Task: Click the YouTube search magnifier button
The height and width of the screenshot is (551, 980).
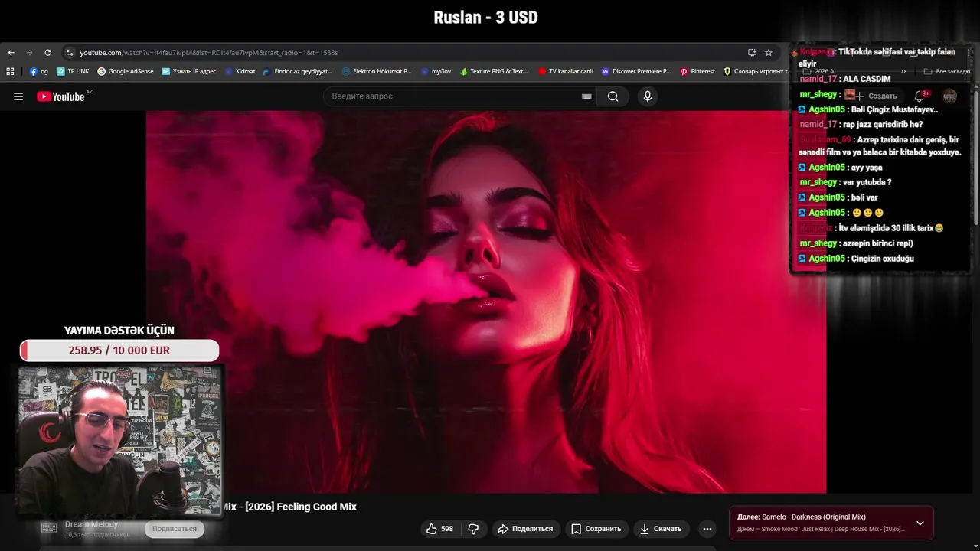Action: [612, 96]
